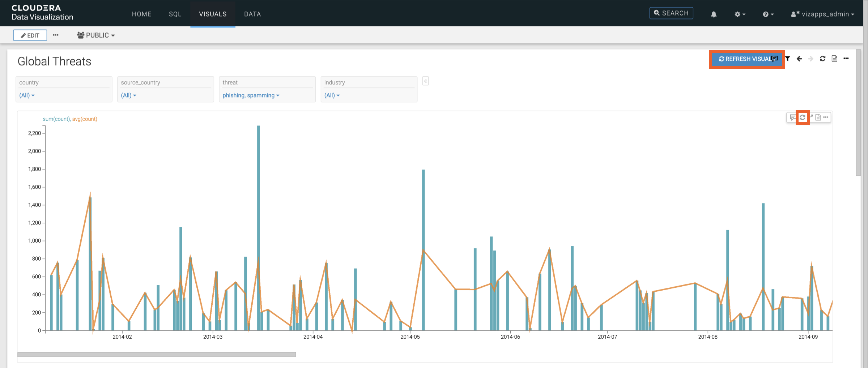Screen dimensions: 868x368
Task: Open the chart's three-dot more menu
Action: [x=826, y=117]
